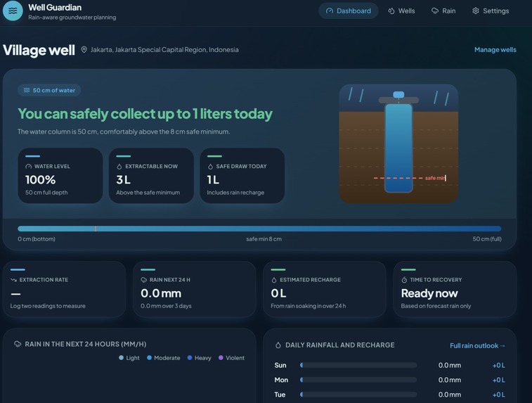
Task: Click Tuesday's rainfall bar
Action: pos(358,395)
